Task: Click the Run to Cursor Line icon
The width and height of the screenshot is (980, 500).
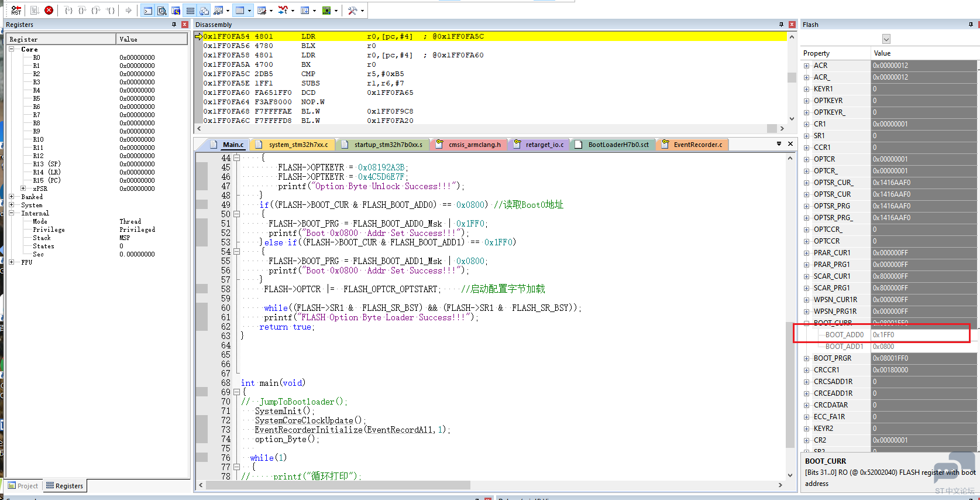Action: coord(111,10)
